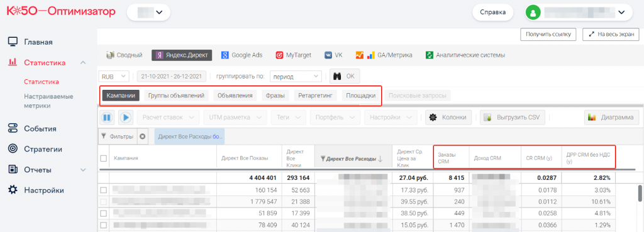This screenshot has height=232, width=644.
Task: Click the ДРР CRM без НДС column header
Action: [588, 158]
